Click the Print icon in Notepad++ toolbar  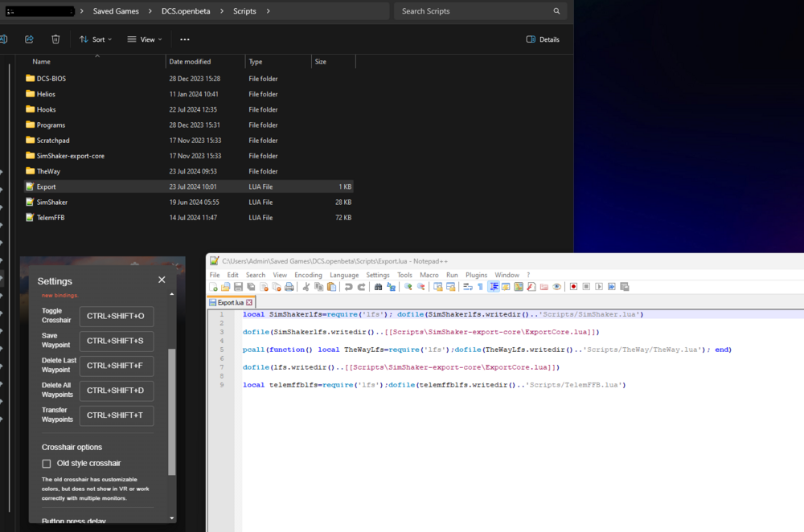[289, 287]
